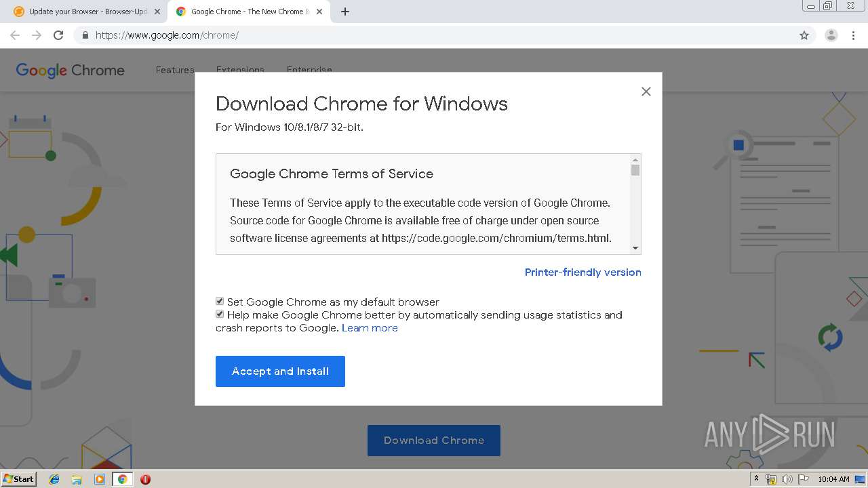The height and width of the screenshot is (488, 868).
Task: Open the Chrome profile avatar
Action: point(831,35)
